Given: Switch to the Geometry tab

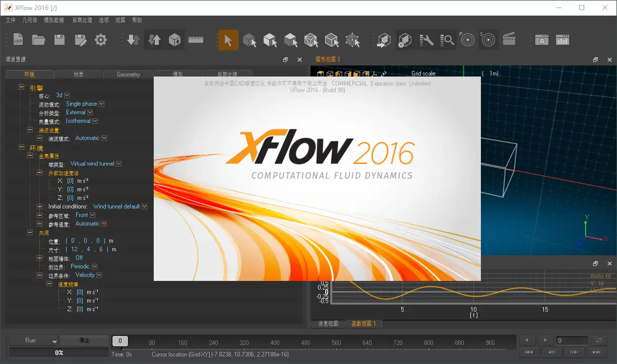Looking at the screenshot, I should coord(128,75).
